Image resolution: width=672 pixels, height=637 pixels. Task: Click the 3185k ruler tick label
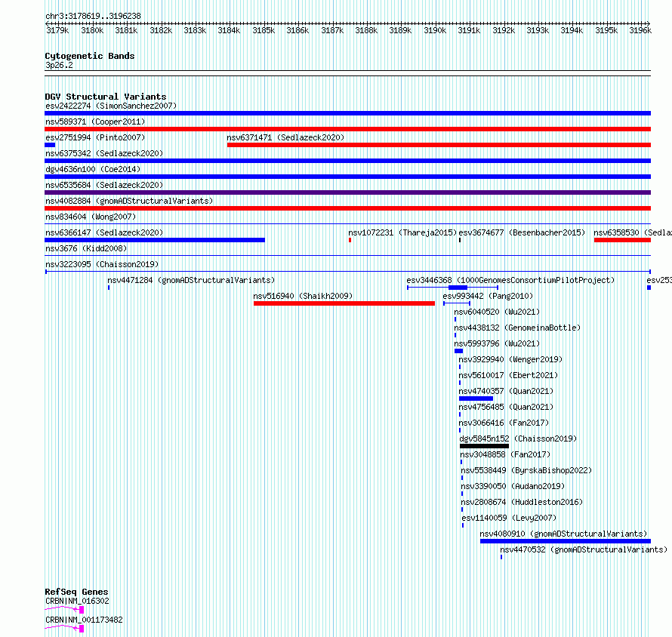[264, 30]
